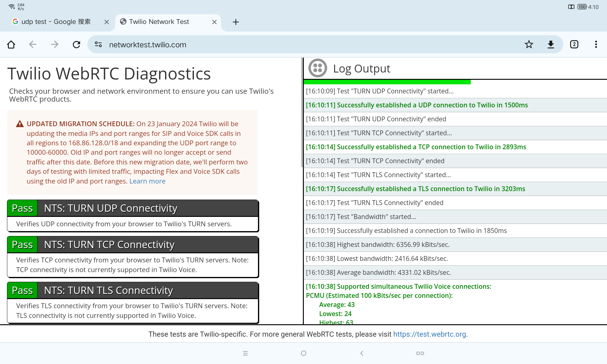Open a new tab with plus button

click(x=236, y=22)
